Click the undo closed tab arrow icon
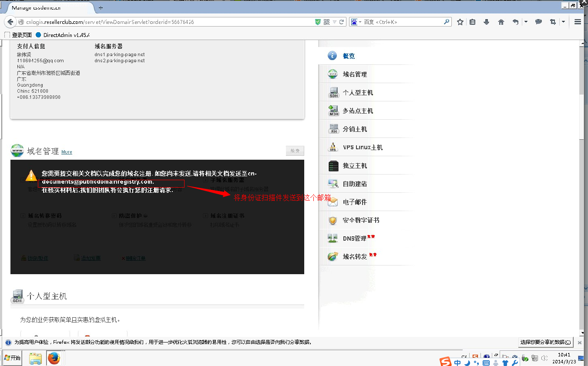The image size is (588, 366). 516,22
